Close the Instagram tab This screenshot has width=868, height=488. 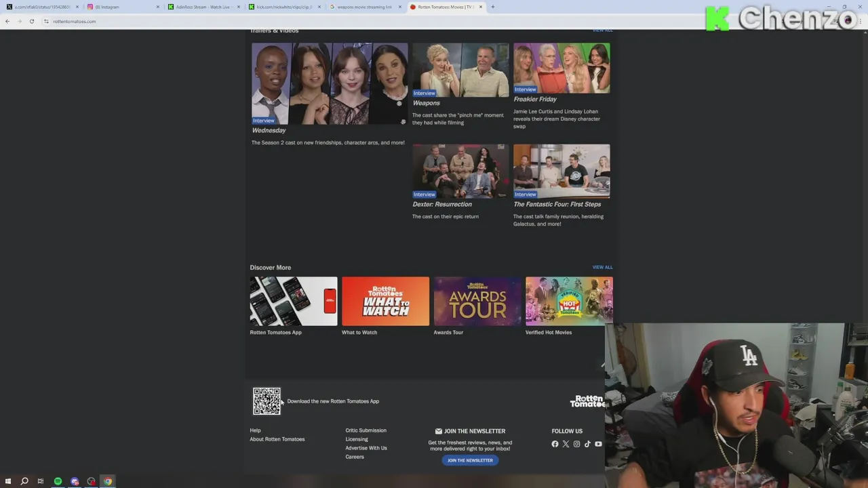(x=158, y=7)
